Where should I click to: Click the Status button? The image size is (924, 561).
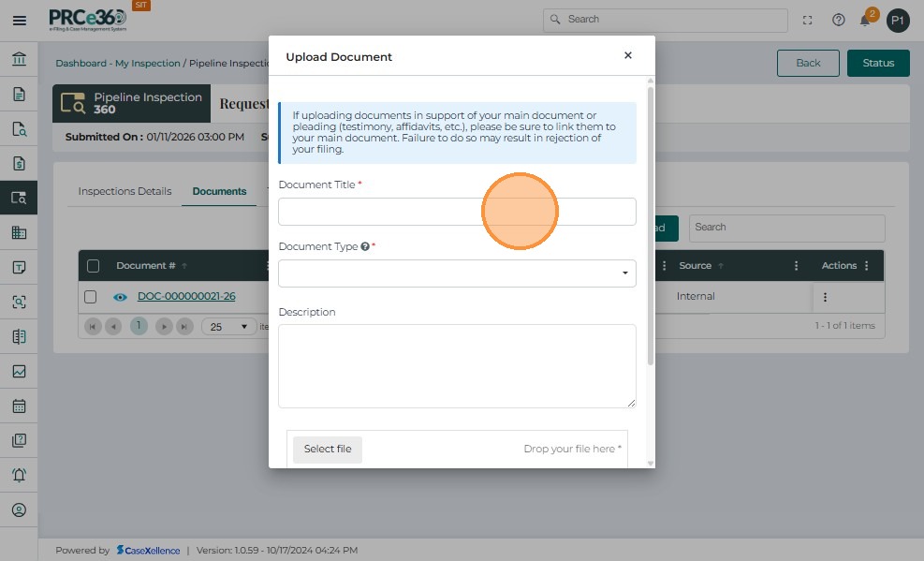(878, 63)
